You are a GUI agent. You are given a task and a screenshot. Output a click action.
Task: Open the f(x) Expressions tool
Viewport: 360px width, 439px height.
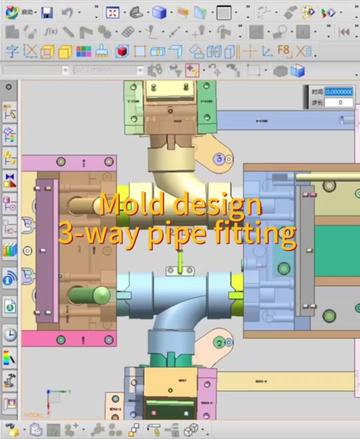(51, 32)
